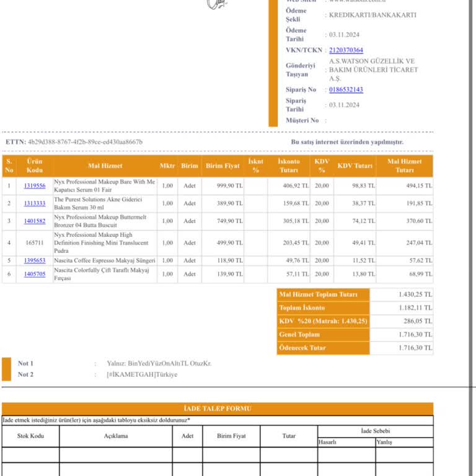Viewport: 476px width, 476px height.
Task: Click the İade Sebebi header
Action: (375, 431)
